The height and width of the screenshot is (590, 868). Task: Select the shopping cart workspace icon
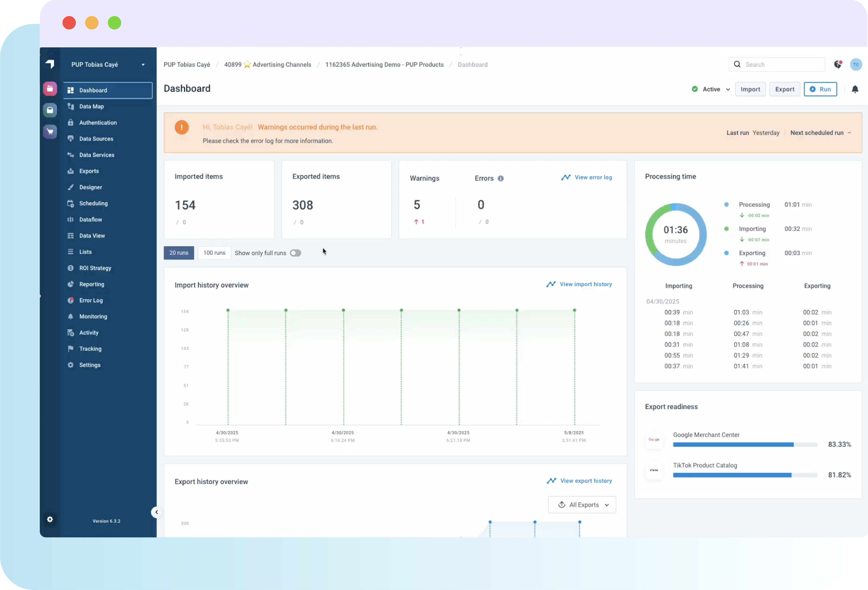[50, 131]
